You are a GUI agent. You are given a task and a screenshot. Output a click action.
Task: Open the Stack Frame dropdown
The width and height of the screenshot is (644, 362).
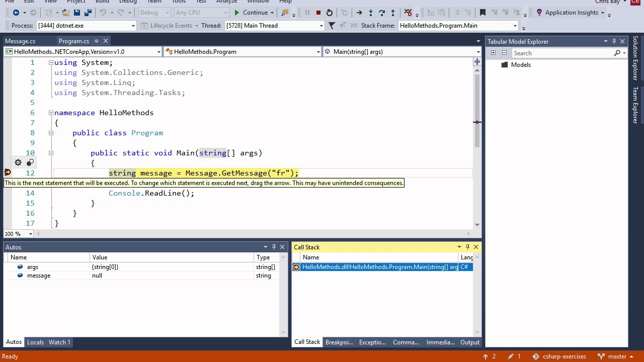(515, 26)
